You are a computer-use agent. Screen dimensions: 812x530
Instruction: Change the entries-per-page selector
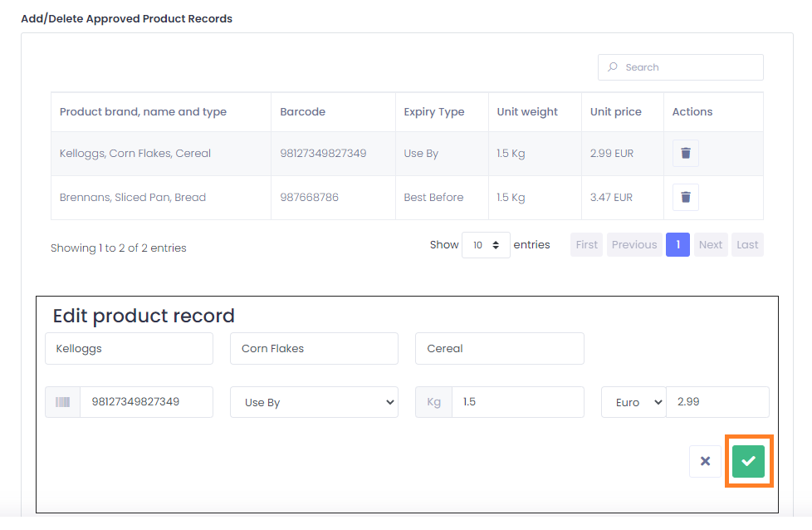pyautogui.click(x=486, y=245)
